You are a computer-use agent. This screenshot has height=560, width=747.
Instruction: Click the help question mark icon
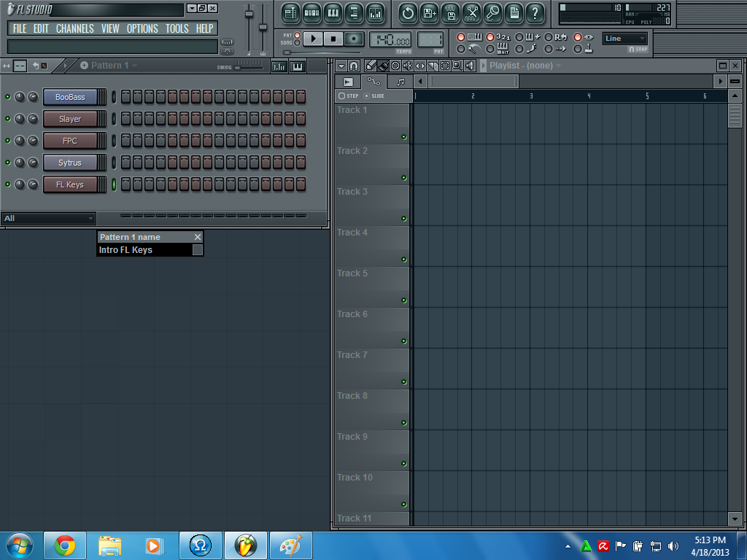pyautogui.click(x=535, y=13)
